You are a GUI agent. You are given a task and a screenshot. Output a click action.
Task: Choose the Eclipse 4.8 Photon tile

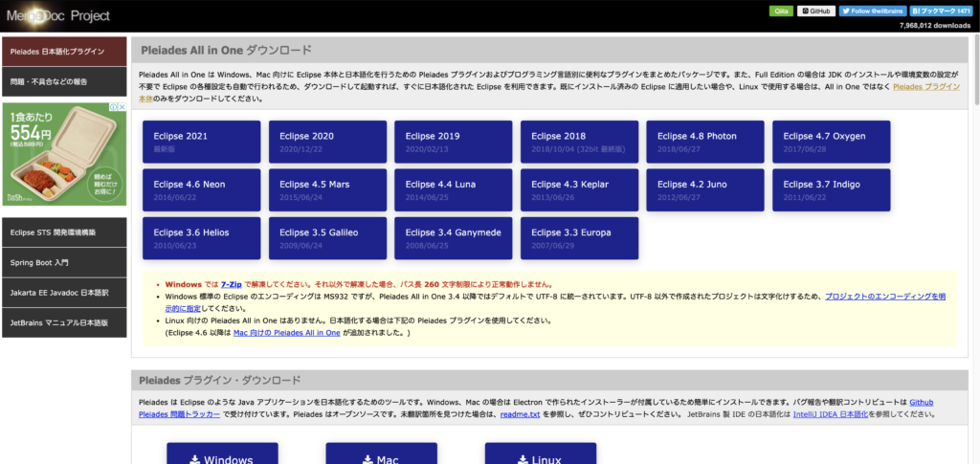(705, 142)
